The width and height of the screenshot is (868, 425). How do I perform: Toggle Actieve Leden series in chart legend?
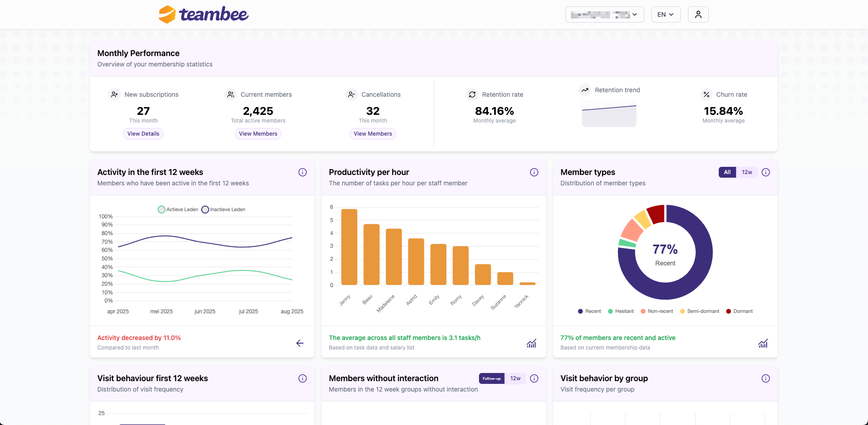click(x=178, y=210)
